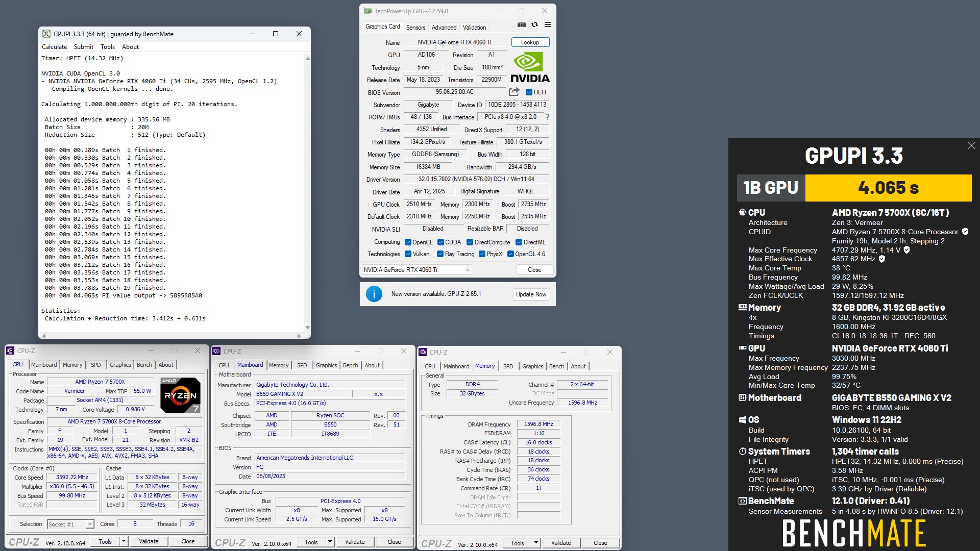The image size is (980, 551).
Task: Open the Tools menu in GPUPI
Action: 108,46
